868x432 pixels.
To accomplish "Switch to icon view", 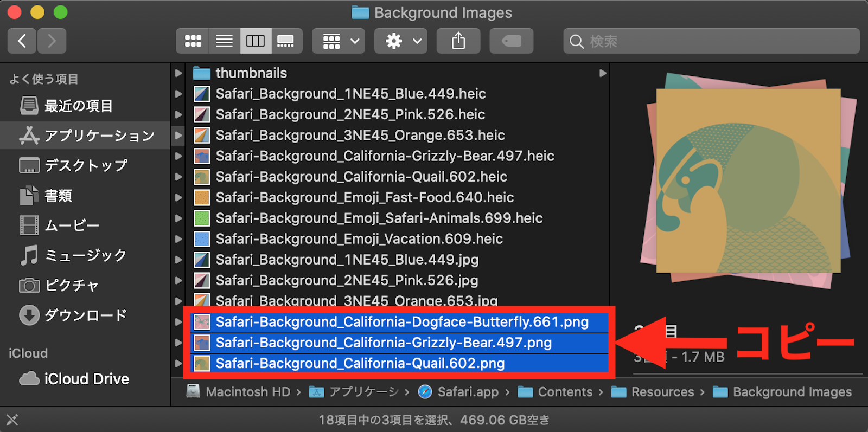I will pos(193,41).
